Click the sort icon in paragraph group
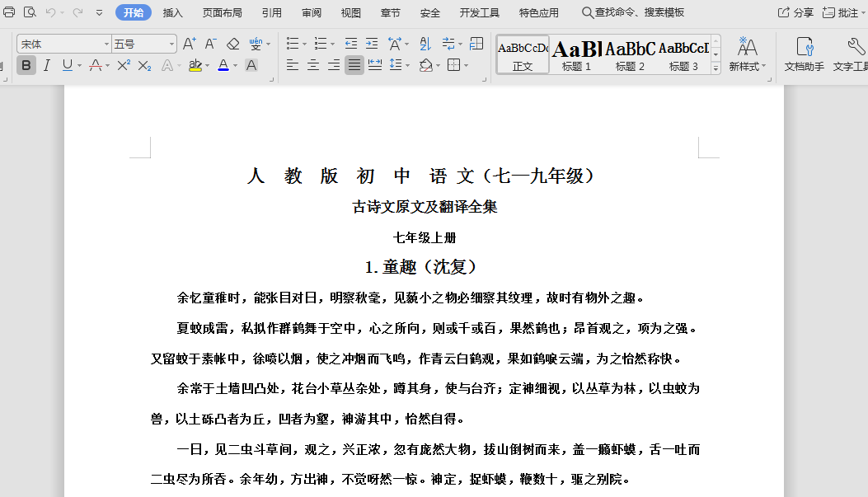This screenshot has height=497, width=868. 425,44
